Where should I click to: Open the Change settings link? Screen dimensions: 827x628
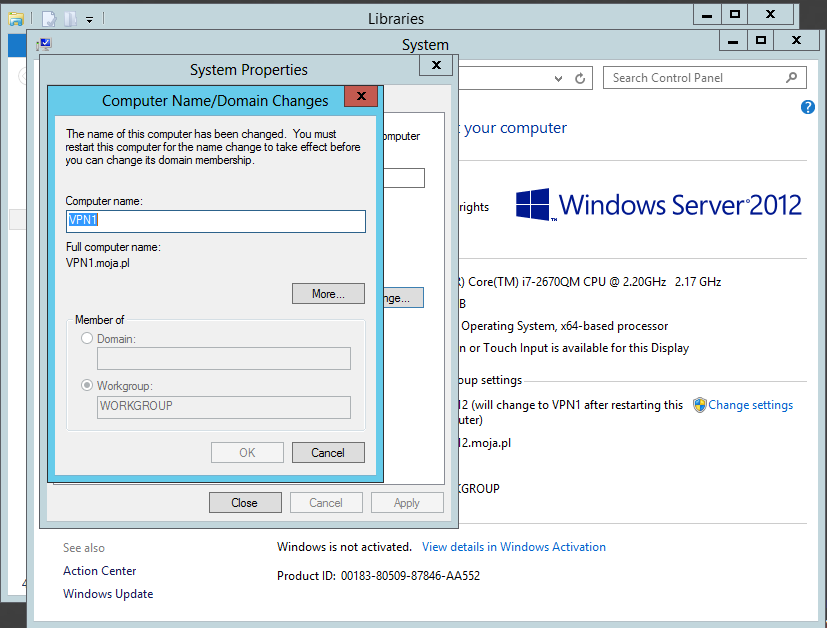coord(750,405)
